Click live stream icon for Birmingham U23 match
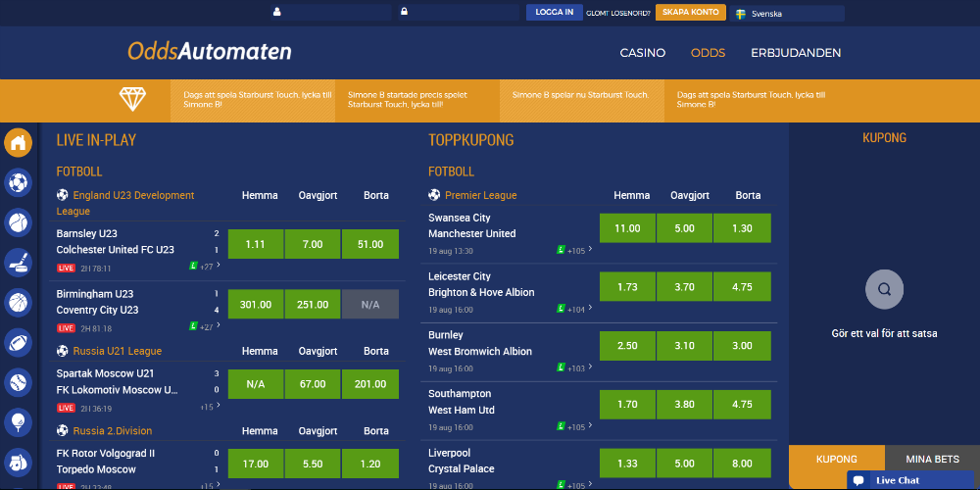 pyautogui.click(x=193, y=325)
